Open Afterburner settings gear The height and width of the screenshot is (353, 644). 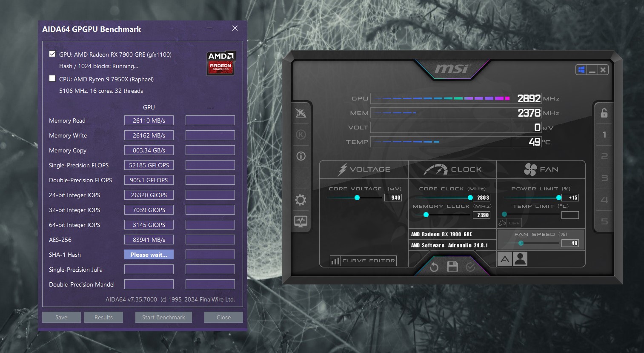point(301,200)
